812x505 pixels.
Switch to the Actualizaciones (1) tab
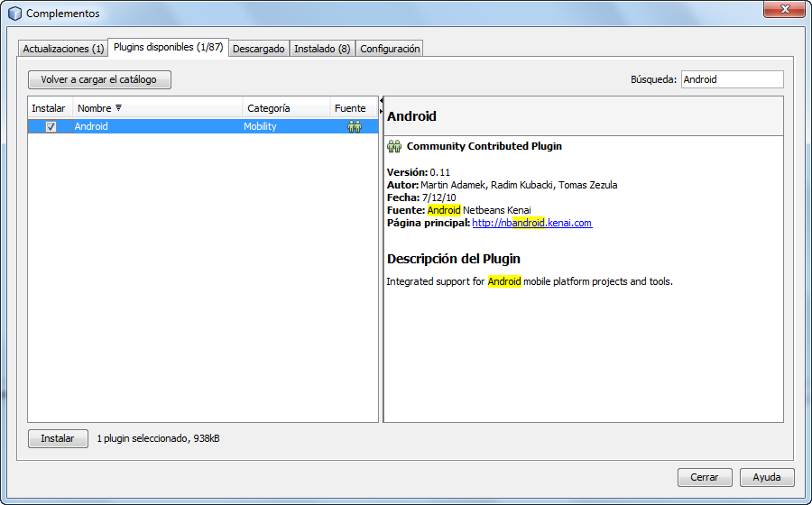coord(63,49)
